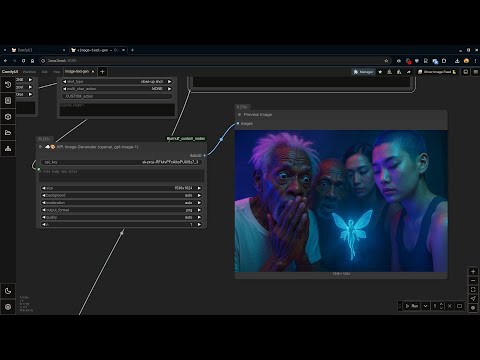This screenshot has width=480, height=360.
Task: Click left arrow on multi_char_action widget
Action: [64, 89]
